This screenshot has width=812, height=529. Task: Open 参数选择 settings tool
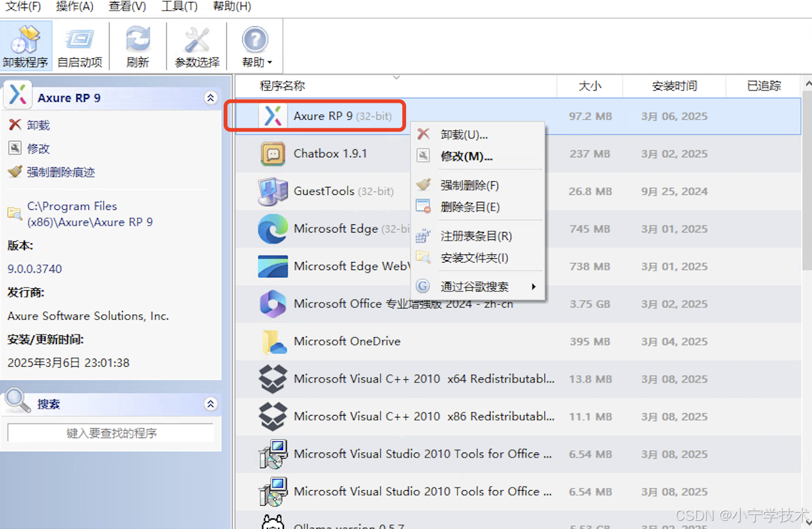[197, 46]
